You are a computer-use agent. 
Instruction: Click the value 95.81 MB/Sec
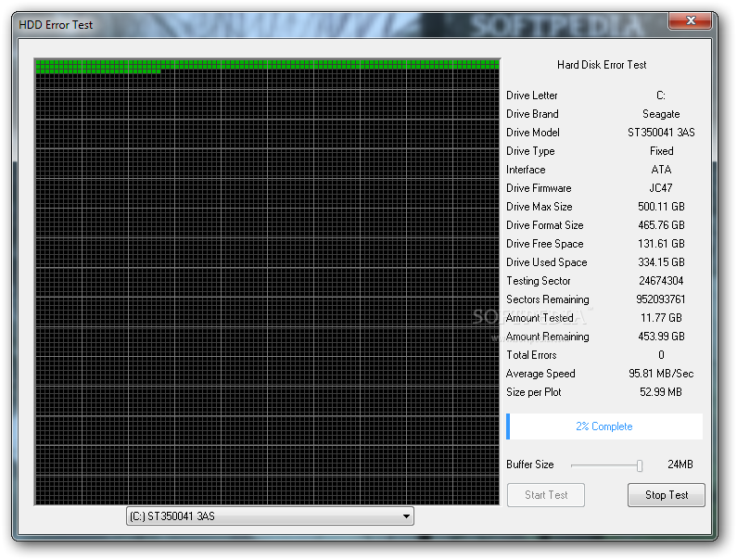coord(661,374)
